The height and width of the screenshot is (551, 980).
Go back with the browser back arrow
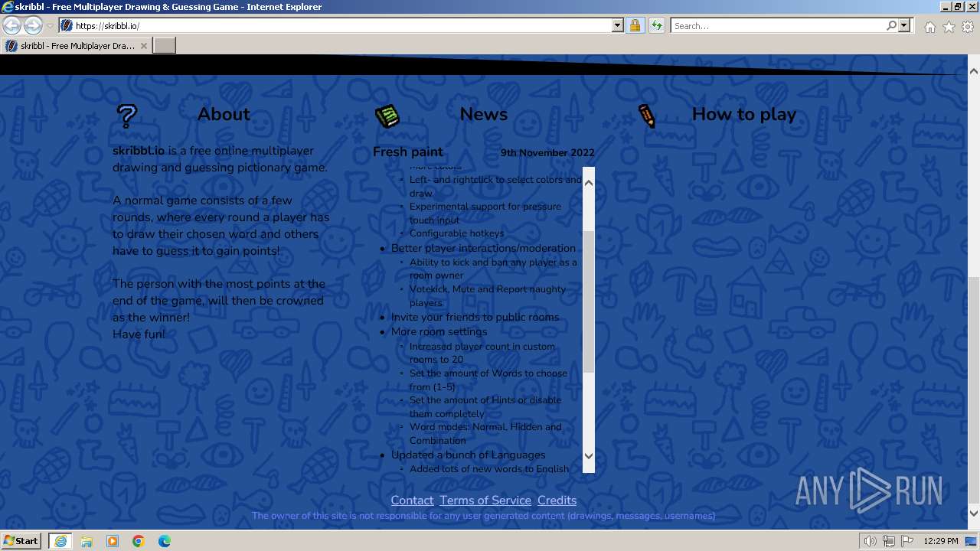(x=11, y=25)
